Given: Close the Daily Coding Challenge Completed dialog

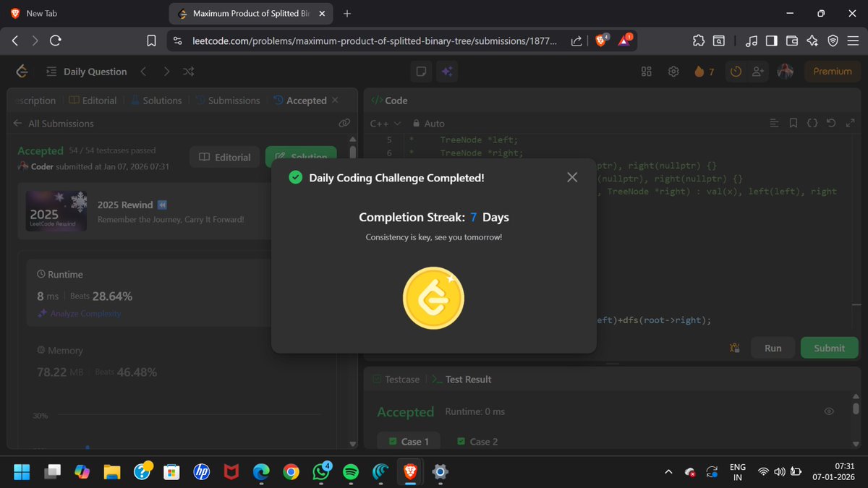Looking at the screenshot, I should click(572, 177).
